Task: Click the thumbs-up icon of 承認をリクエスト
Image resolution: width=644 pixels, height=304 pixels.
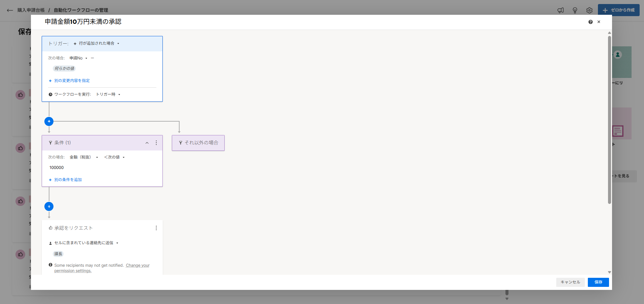Action: click(x=50, y=228)
